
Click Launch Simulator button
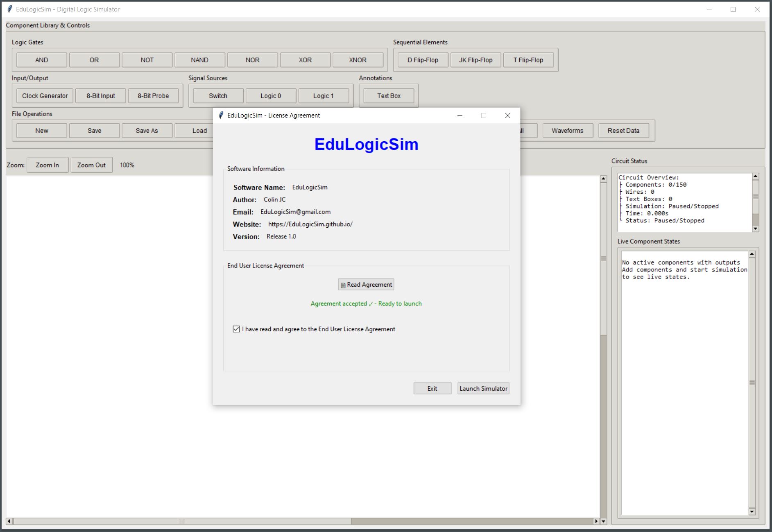[x=483, y=388]
